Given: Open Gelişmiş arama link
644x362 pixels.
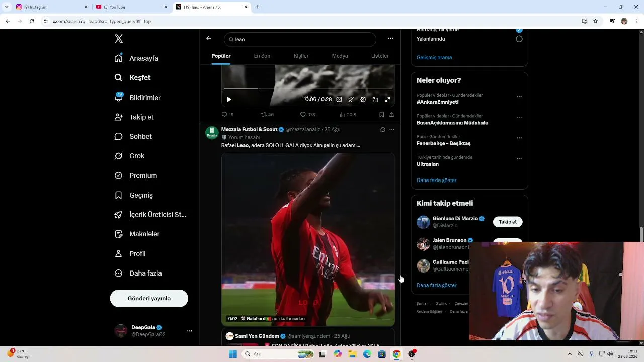Looking at the screenshot, I should 434,58.
